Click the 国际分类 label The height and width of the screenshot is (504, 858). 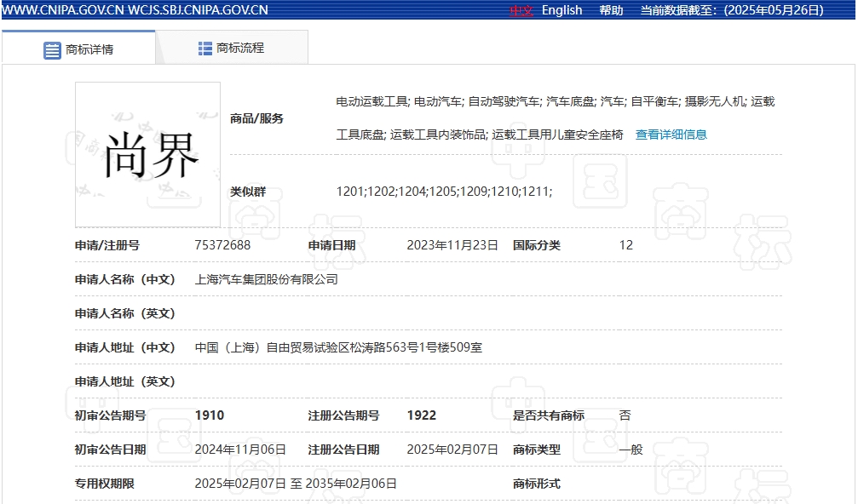point(536,245)
